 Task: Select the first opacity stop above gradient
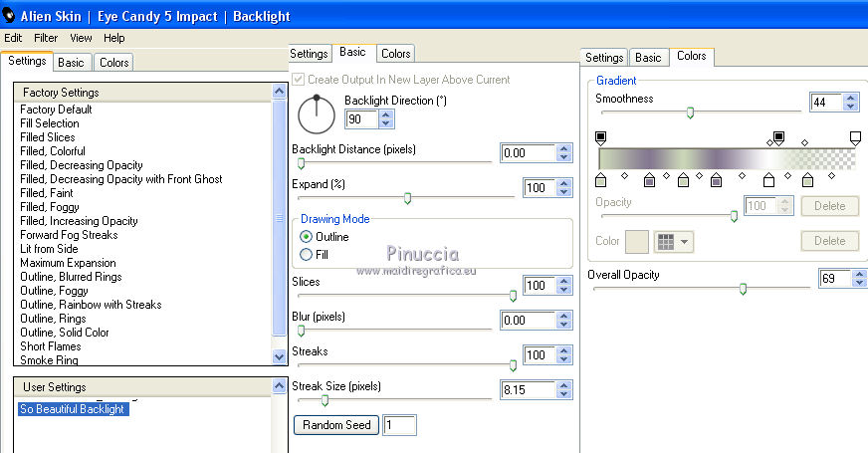coord(600,138)
